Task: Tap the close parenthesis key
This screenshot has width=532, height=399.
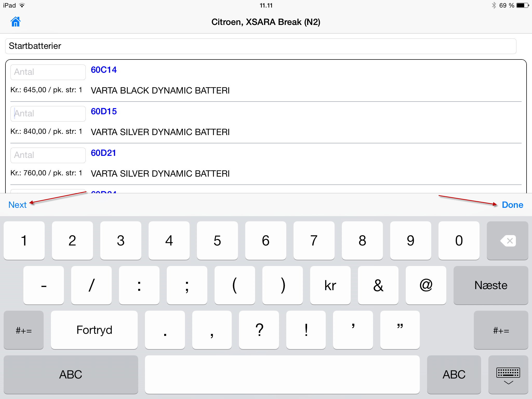Action: [x=283, y=285]
